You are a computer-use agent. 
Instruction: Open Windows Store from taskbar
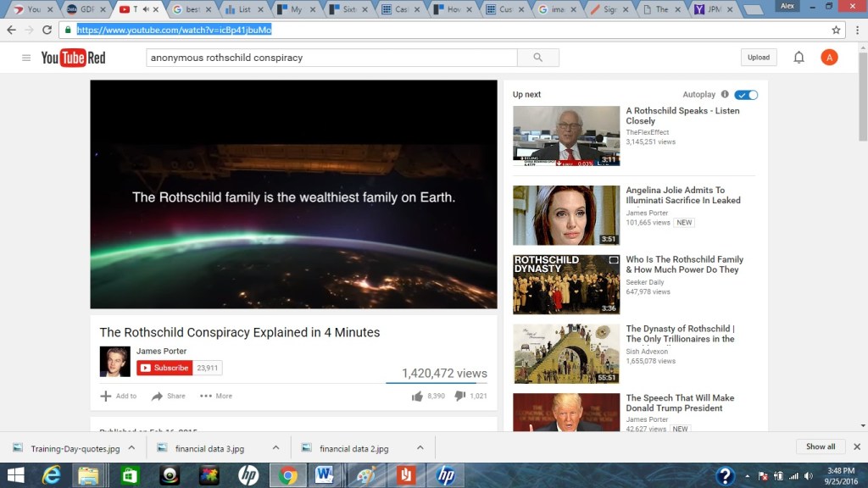pos(130,475)
